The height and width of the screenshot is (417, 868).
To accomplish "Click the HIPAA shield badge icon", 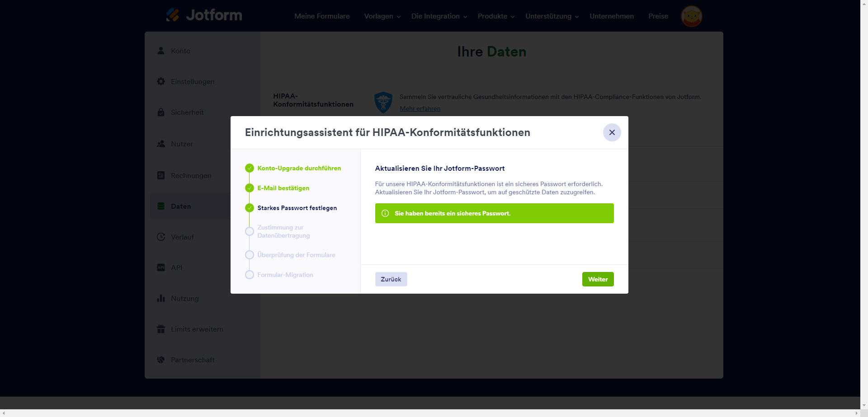I will click(383, 103).
